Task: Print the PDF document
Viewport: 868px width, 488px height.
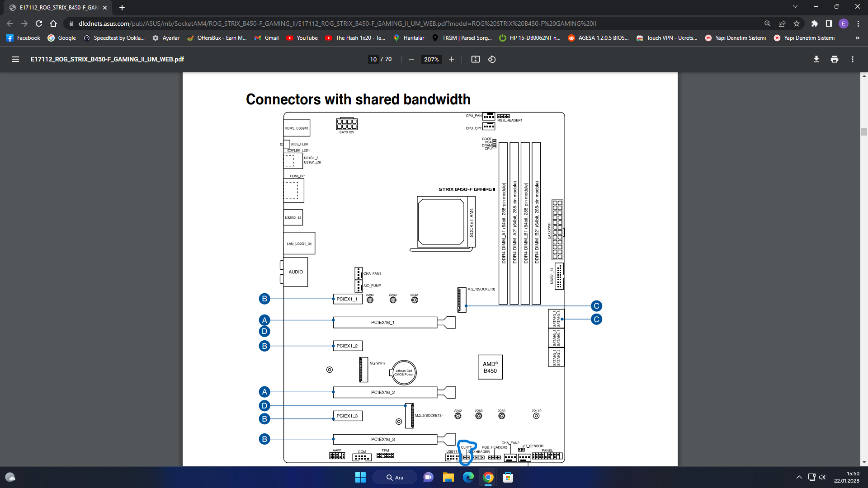Action: click(834, 59)
